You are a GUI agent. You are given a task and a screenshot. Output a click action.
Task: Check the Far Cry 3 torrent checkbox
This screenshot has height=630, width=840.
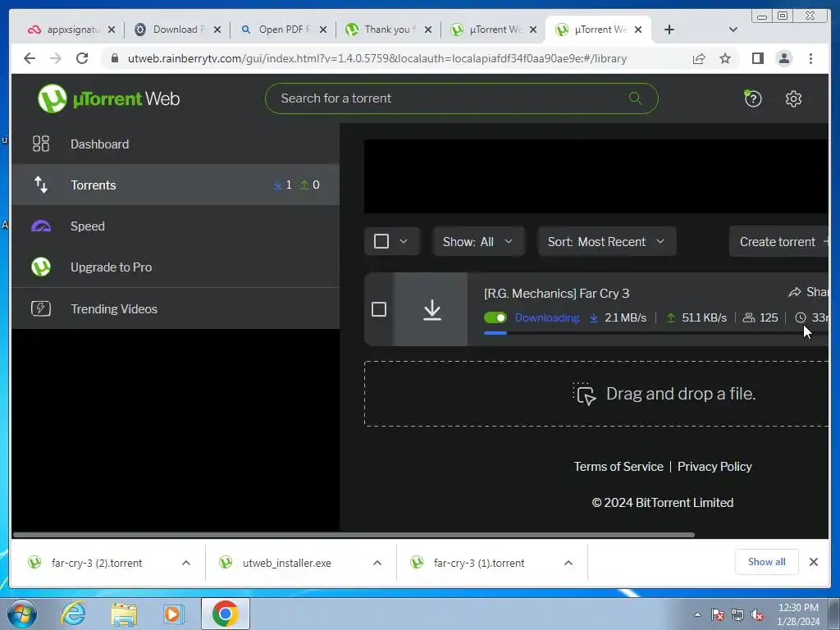(x=379, y=309)
